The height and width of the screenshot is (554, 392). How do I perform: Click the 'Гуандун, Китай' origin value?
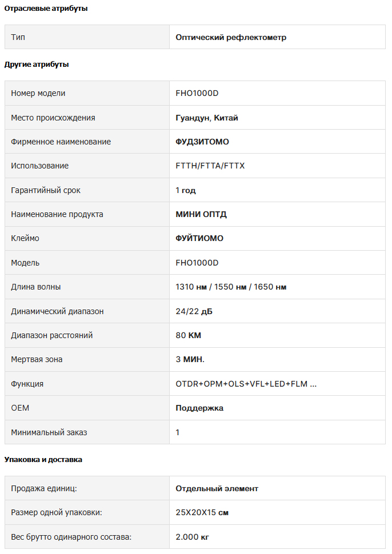coord(207,118)
